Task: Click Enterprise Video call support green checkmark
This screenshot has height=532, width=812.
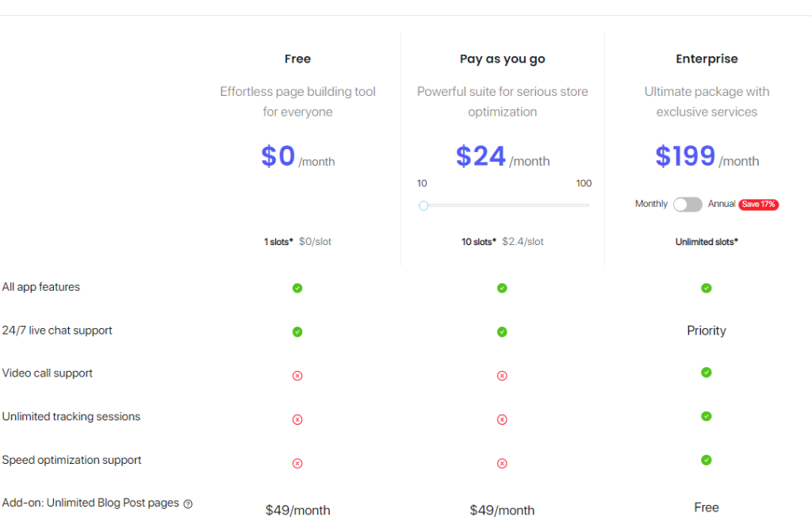Action: tap(707, 372)
